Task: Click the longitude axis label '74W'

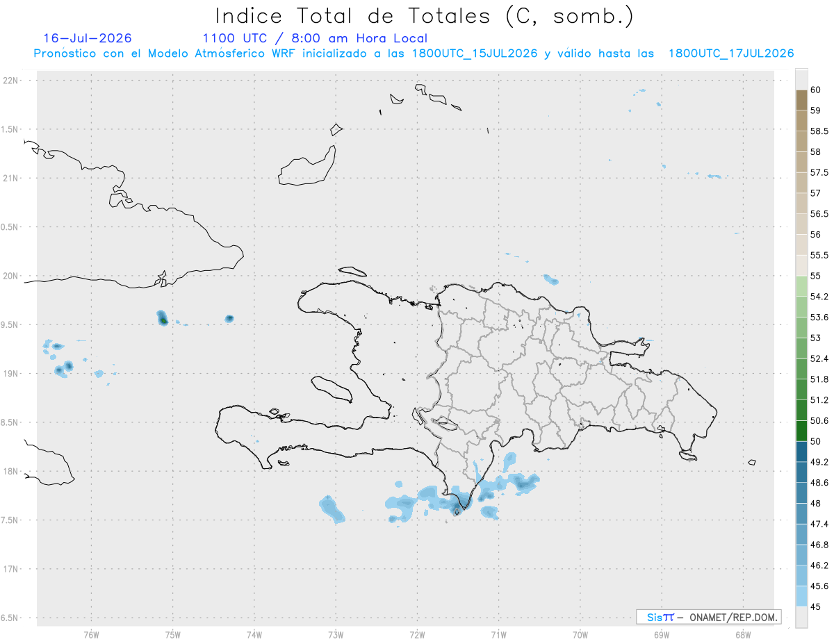Action: click(x=254, y=634)
